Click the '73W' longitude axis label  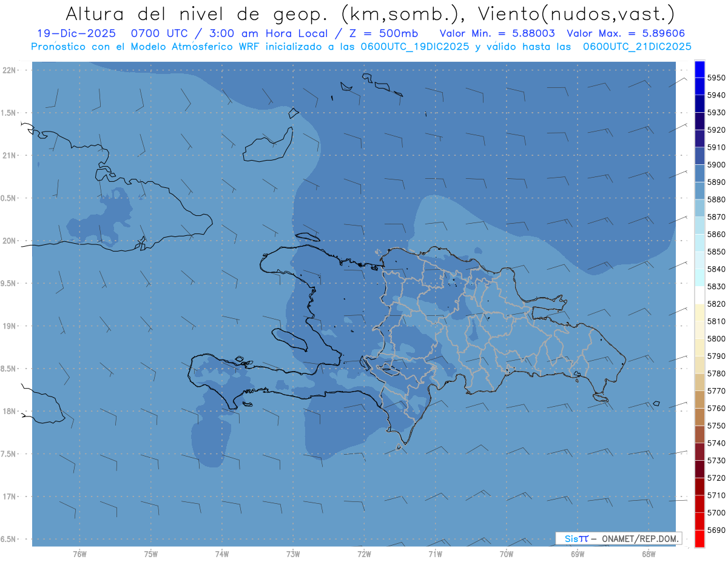[x=293, y=554]
